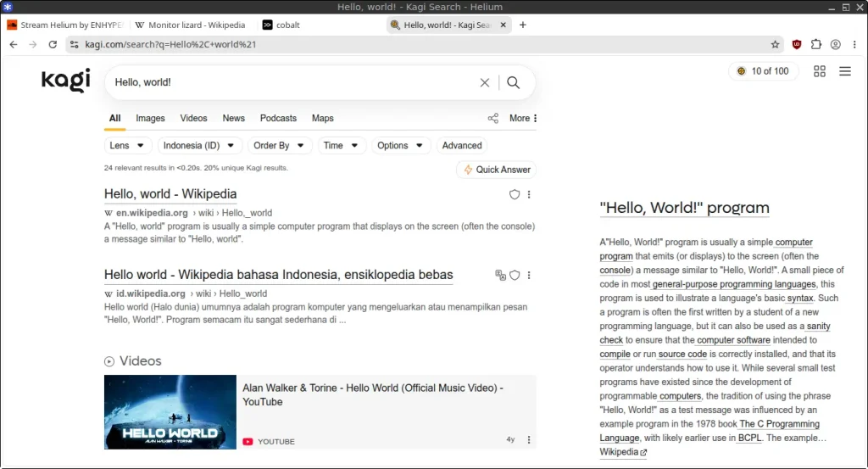Open the Alan Walker & Torine video link

(x=373, y=395)
